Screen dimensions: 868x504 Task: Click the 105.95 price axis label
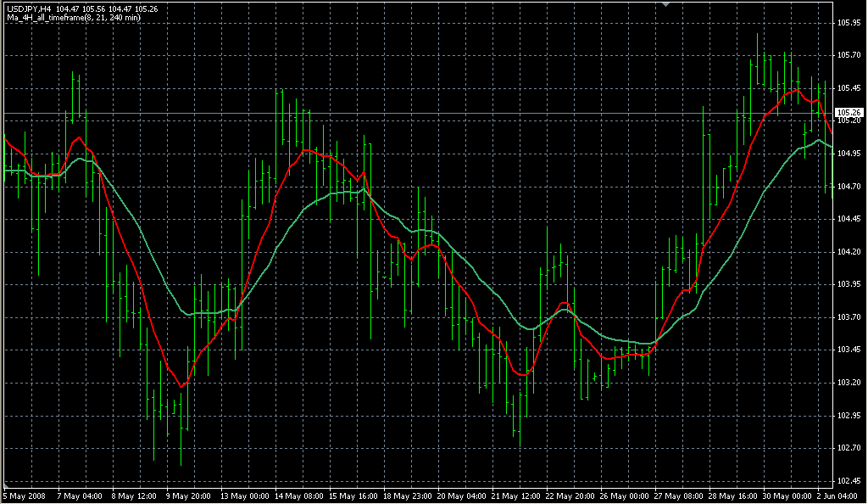849,22
